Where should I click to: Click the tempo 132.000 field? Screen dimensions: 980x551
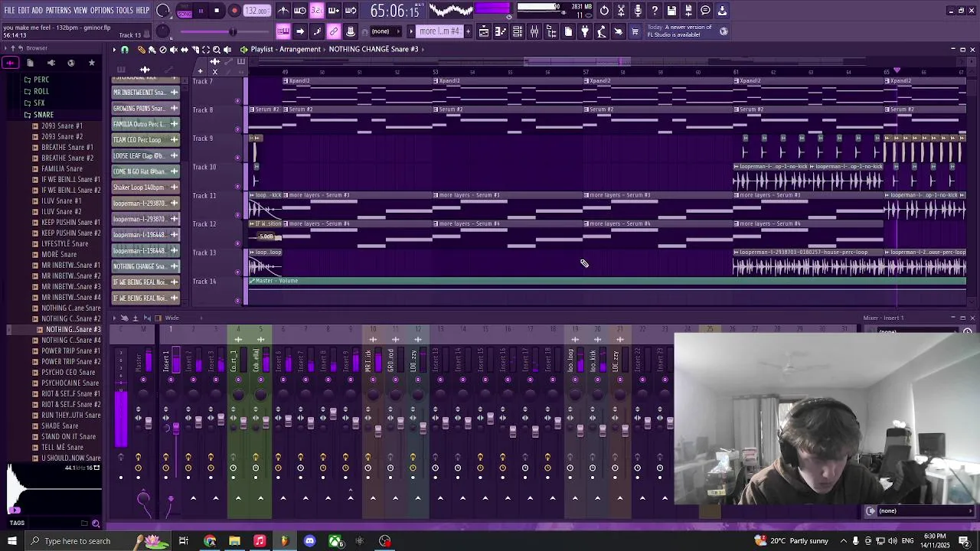click(257, 11)
